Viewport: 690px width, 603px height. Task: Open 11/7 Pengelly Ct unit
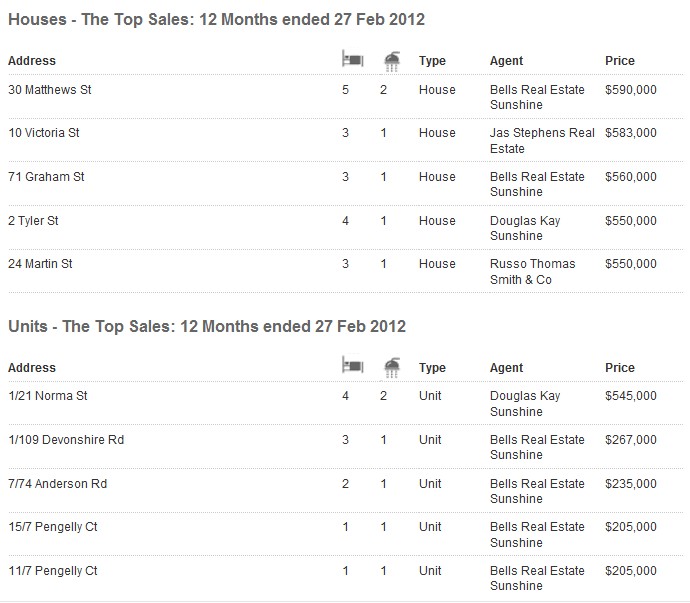(53, 571)
